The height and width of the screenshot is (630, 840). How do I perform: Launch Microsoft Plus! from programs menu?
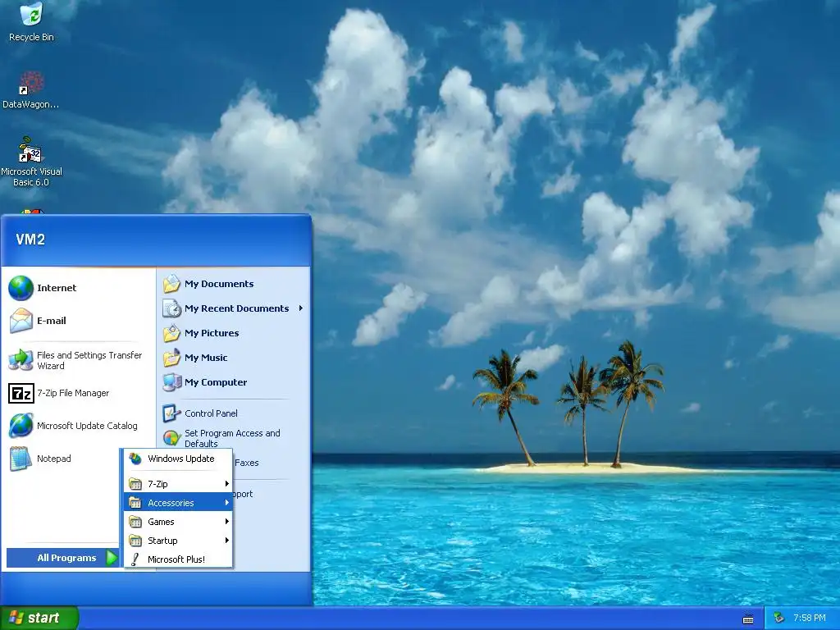(x=178, y=559)
